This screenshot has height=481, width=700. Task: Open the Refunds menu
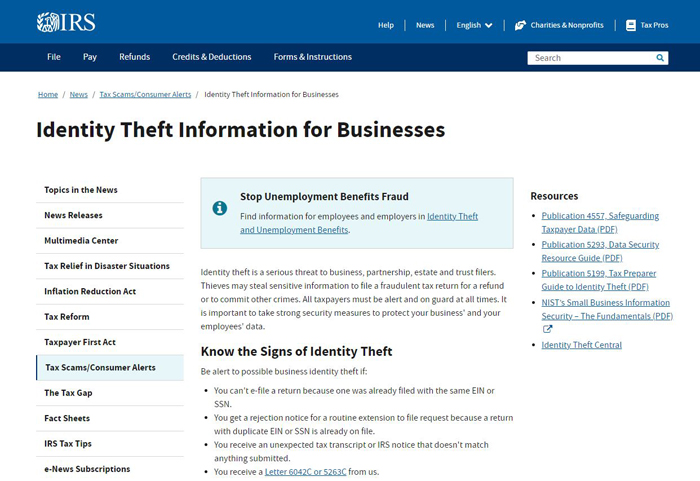coord(134,57)
